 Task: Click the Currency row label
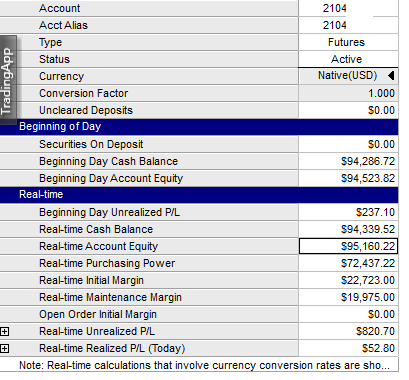(x=62, y=76)
